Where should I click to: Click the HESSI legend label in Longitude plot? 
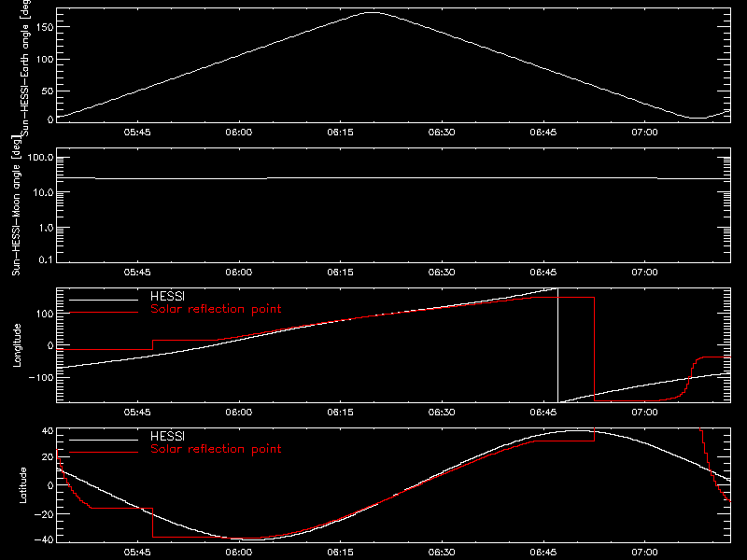[x=167, y=296]
